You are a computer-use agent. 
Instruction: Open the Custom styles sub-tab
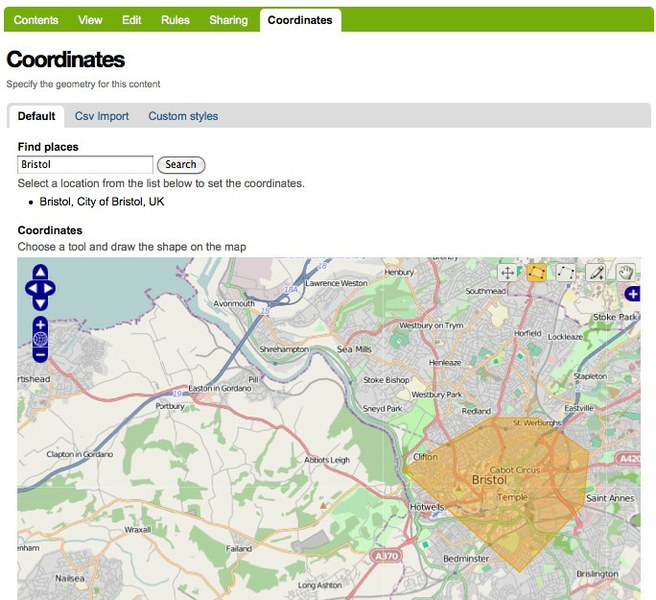183,116
